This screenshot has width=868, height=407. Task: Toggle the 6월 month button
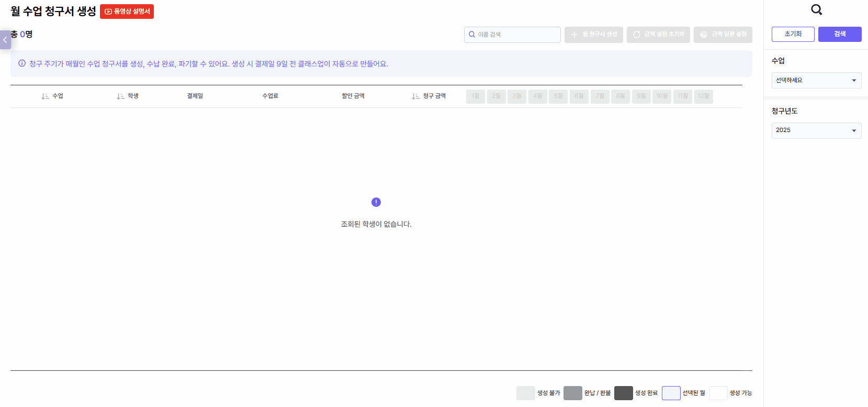579,96
